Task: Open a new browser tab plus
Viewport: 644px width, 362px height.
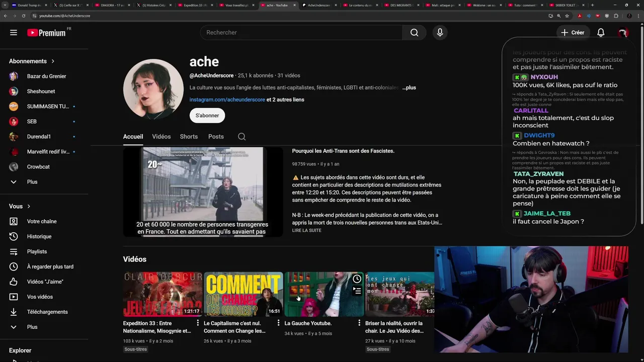Action: 592,5
